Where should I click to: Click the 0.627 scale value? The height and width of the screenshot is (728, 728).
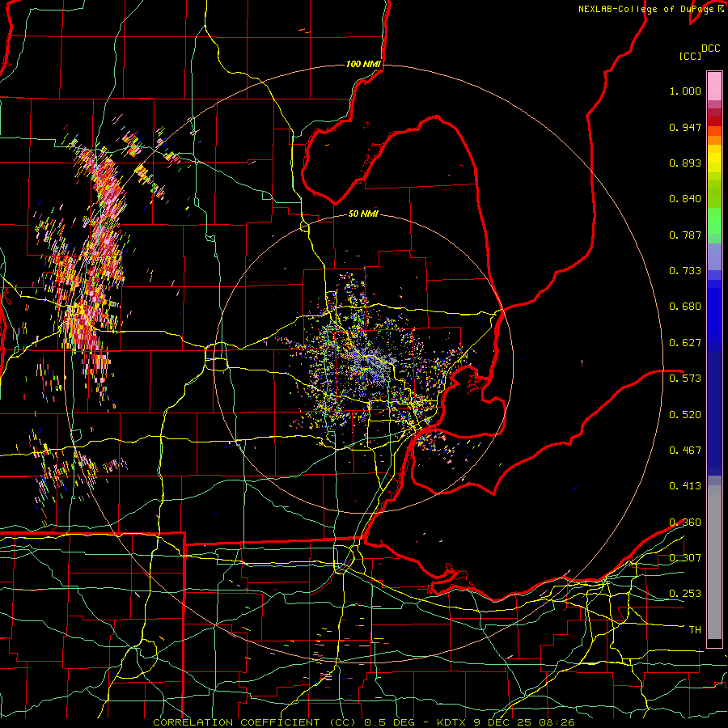[x=685, y=343]
